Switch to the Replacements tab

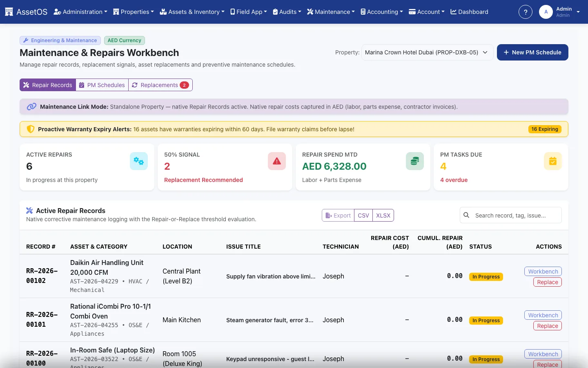160,85
